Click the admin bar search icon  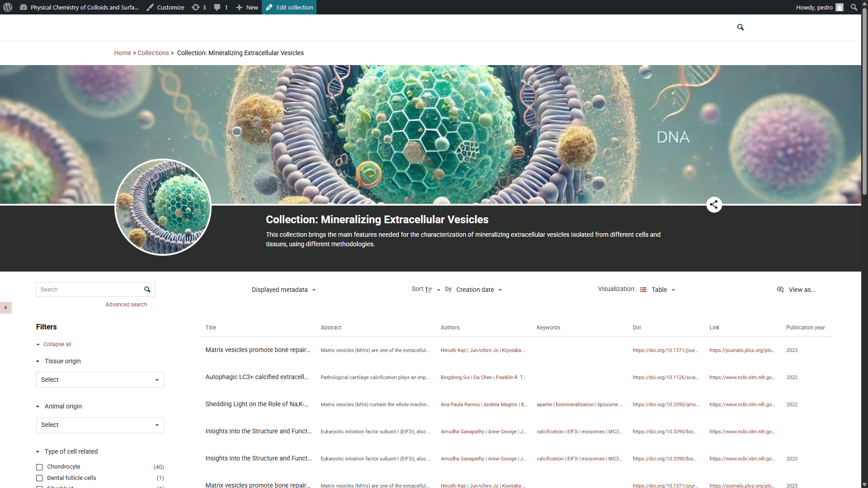point(854,7)
